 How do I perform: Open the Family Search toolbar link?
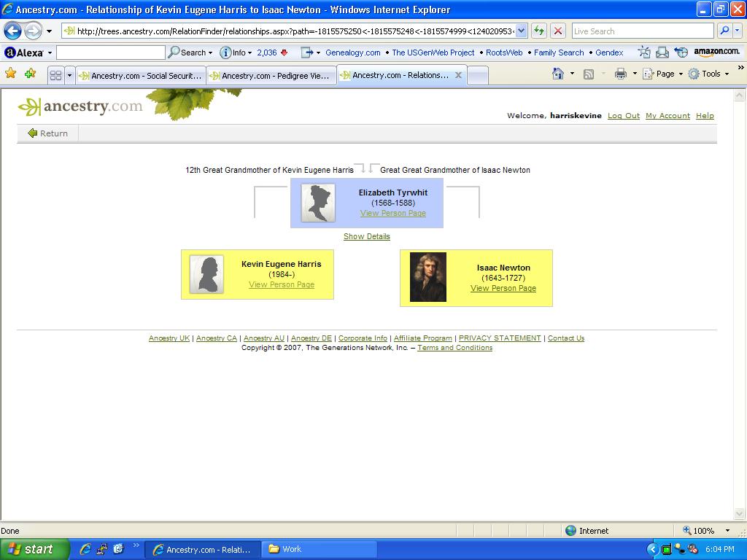click(x=558, y=52)
